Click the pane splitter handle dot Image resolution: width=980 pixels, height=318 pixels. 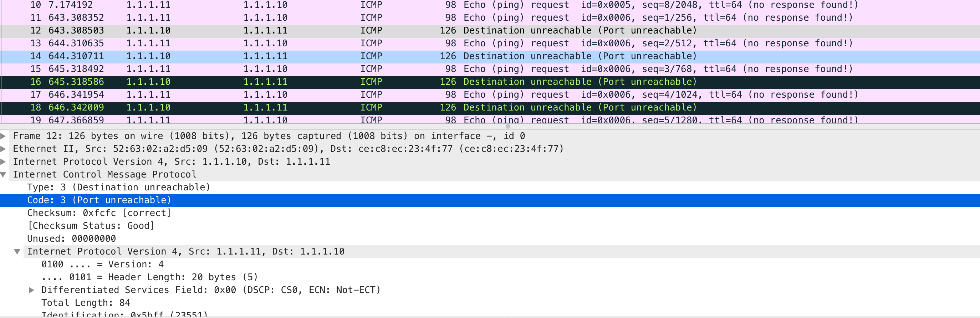pos(507,127)
